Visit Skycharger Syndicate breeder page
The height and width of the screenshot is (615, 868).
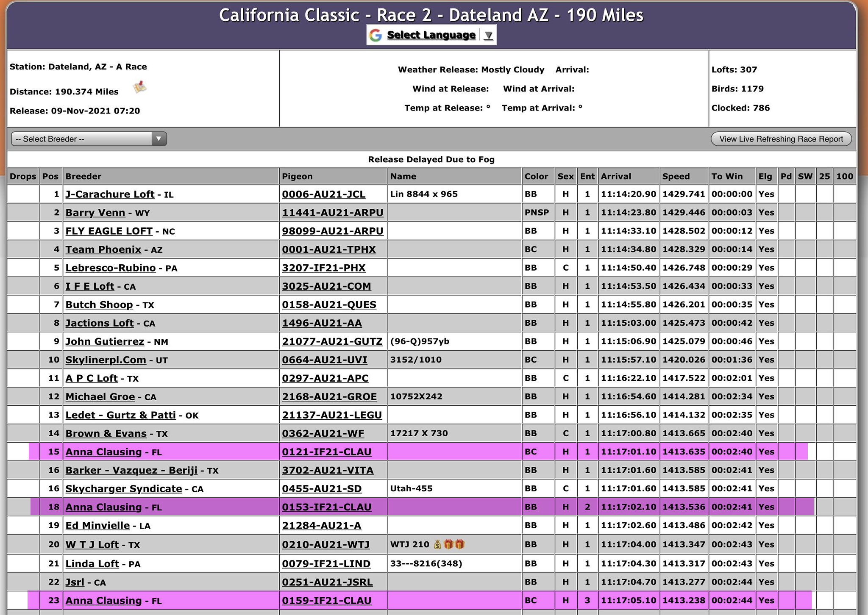(123, 489)
